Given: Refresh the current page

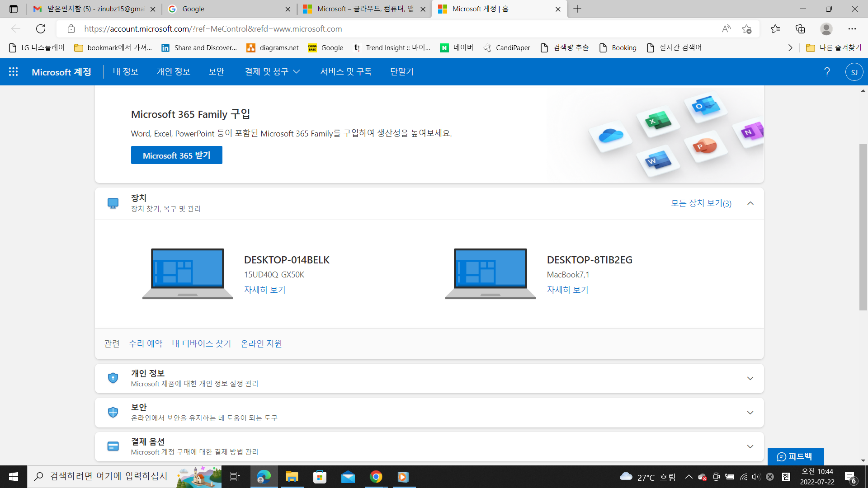Looking at the screenshot, I should pos(41,29).
